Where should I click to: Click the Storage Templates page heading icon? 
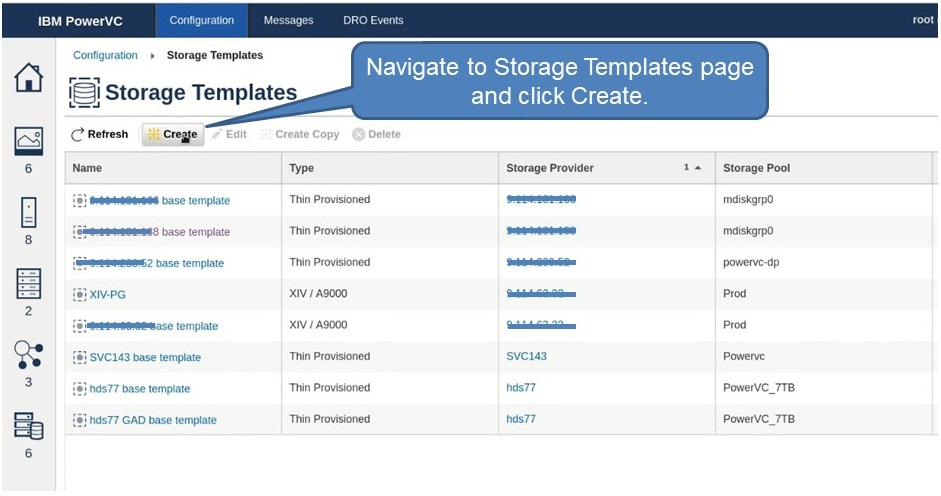[84, 92]
